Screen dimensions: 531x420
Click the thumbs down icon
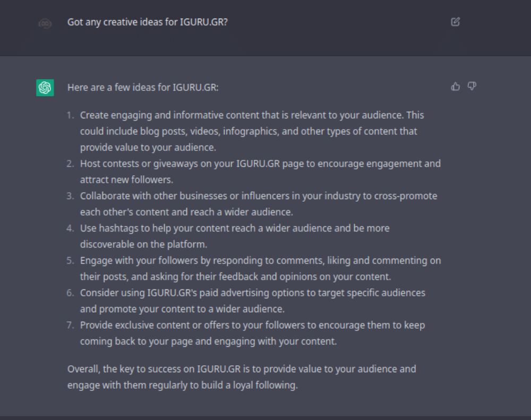(x=472, y=86)
